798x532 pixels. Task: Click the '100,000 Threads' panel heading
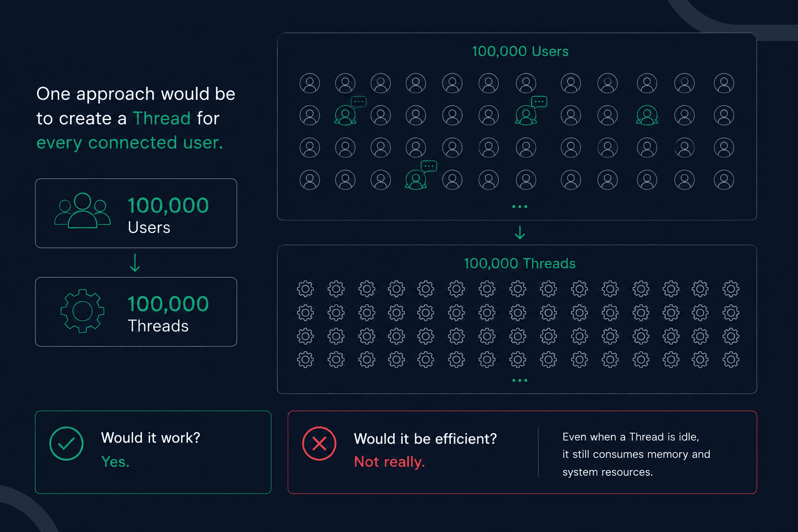520,263
